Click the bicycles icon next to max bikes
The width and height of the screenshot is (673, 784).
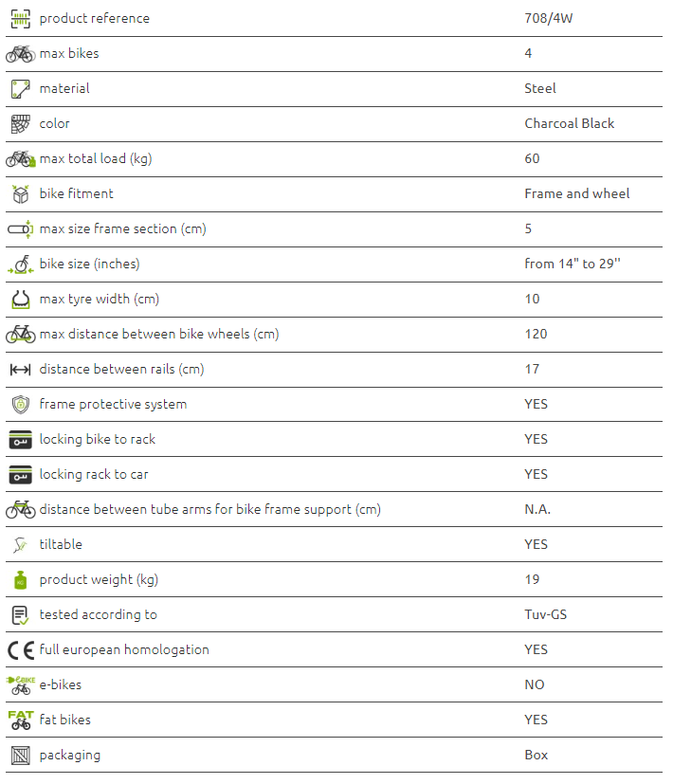pos(20,54)
